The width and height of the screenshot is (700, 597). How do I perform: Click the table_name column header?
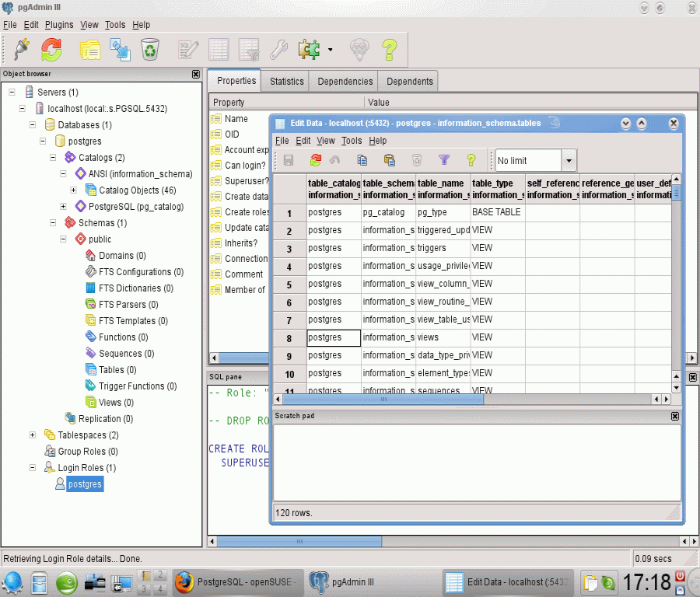[443, 189]
